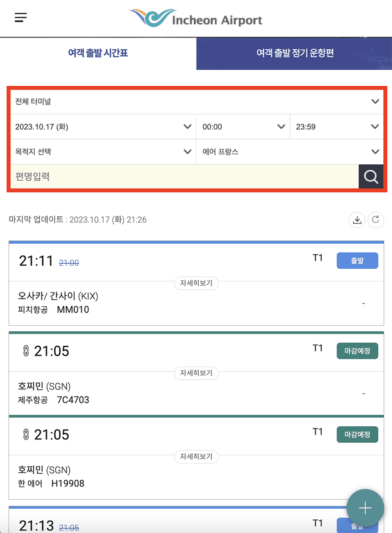Open the date selector showing 2023.10.17
This screenshot has width=392, height=533.
click(x=103, y=126)
